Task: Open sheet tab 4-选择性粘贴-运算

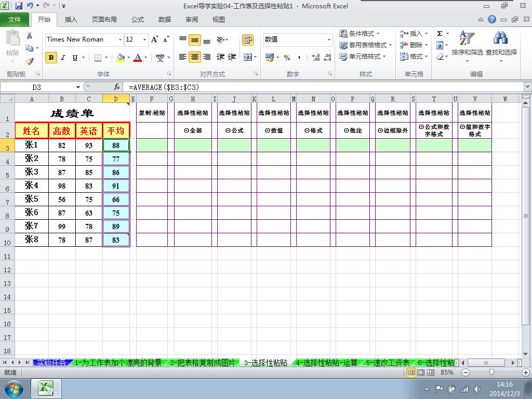Action: pos(327,363)
